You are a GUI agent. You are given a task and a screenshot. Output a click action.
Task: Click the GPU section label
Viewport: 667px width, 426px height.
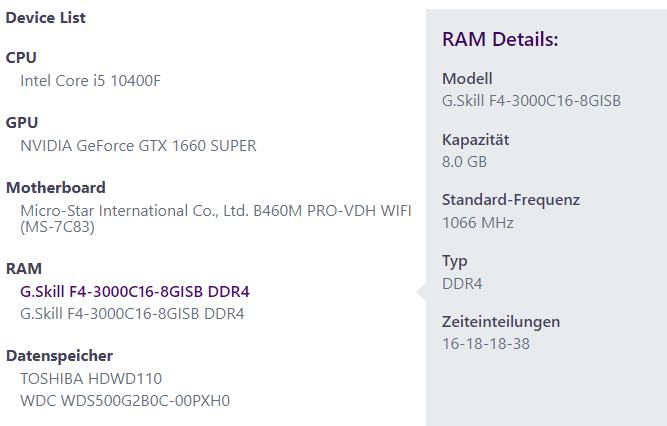pyautogui.click(x=22, y=123)
